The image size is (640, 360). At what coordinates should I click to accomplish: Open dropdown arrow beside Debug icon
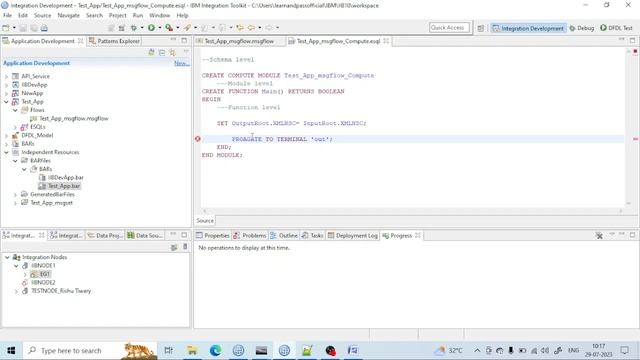point(142,28)
